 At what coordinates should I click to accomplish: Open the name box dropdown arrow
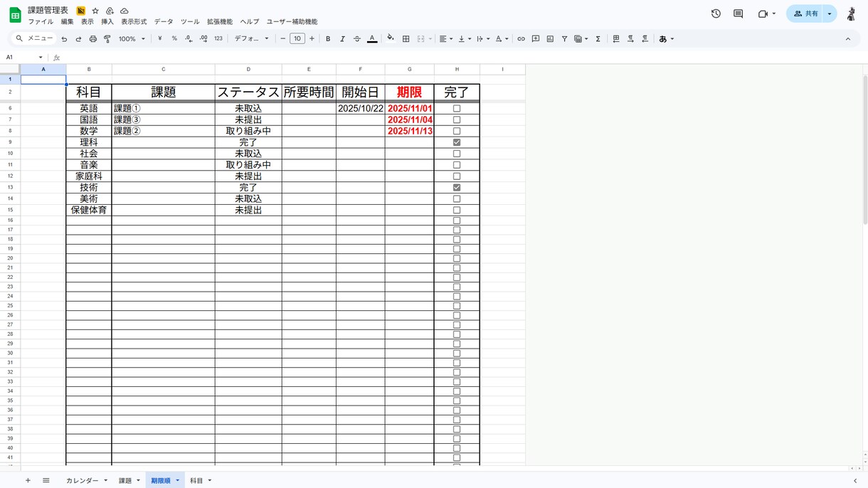(x=41, y=58)
